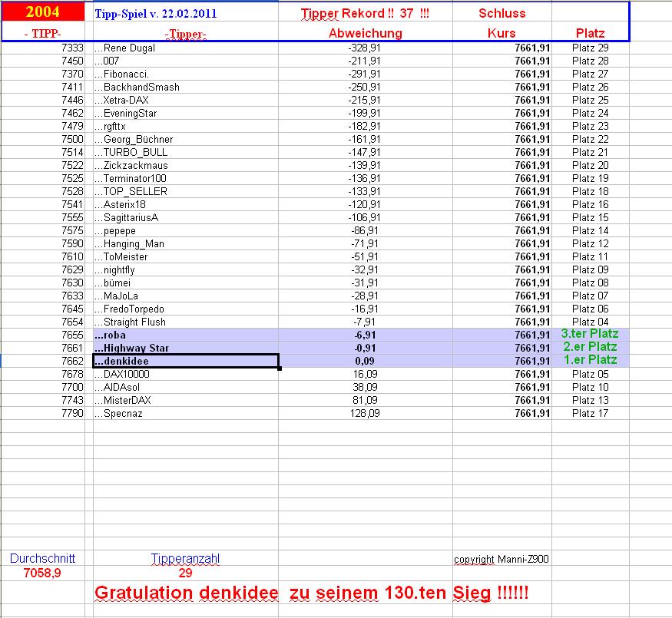Select the TURBO_BULL cell
The image size is (672, 618).
click(186, 153)
